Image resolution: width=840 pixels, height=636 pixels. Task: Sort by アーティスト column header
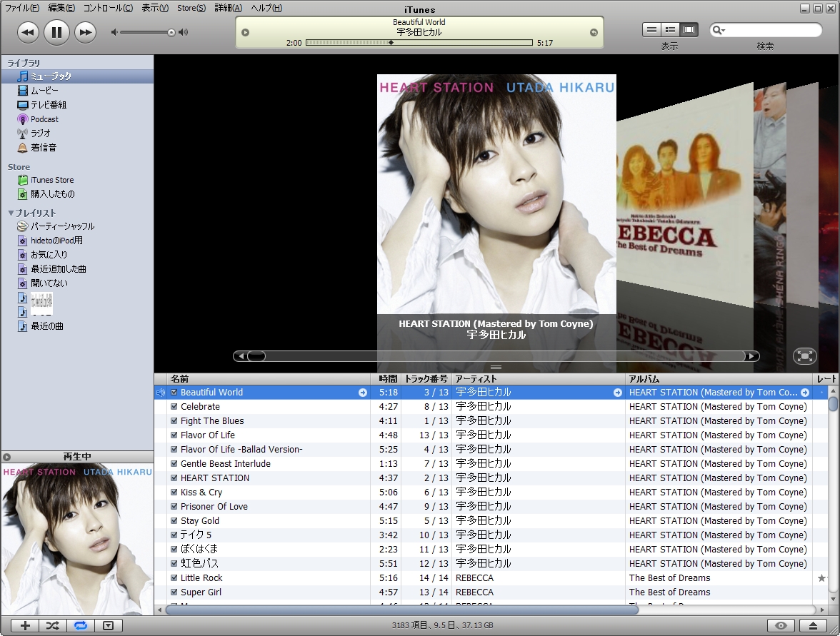[x=539, y=378]
